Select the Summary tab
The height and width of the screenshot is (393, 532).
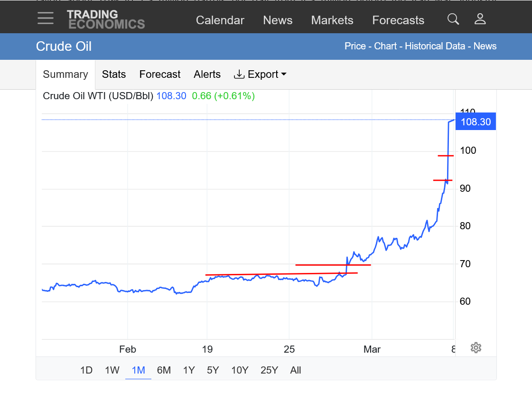pyautogui.click(x=65, y=75)
